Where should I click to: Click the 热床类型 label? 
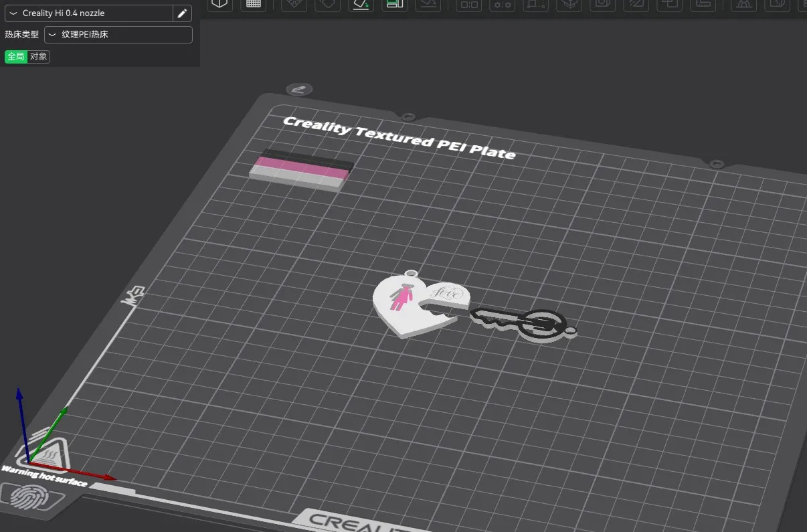[x=22, y=35]
